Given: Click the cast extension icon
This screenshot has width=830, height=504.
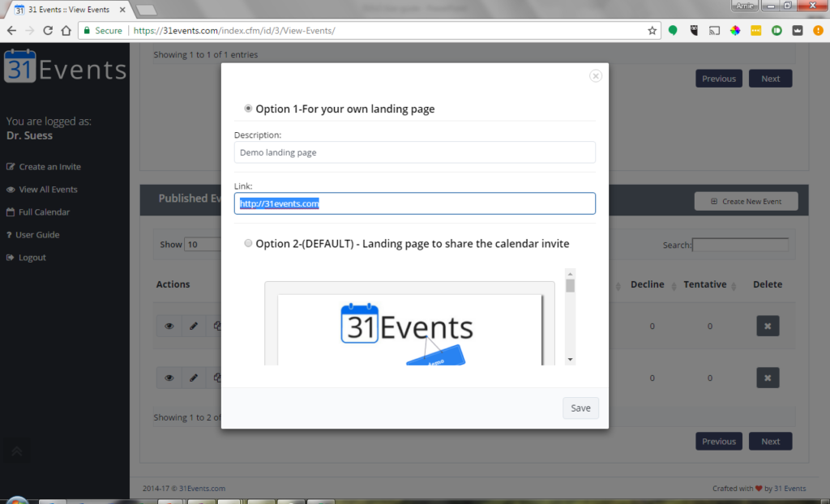Looking at the screenshot, I should tap(715, 31).
